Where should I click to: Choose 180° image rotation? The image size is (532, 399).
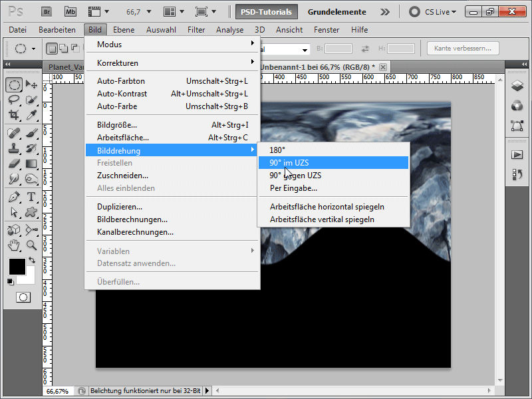(334, 150)
